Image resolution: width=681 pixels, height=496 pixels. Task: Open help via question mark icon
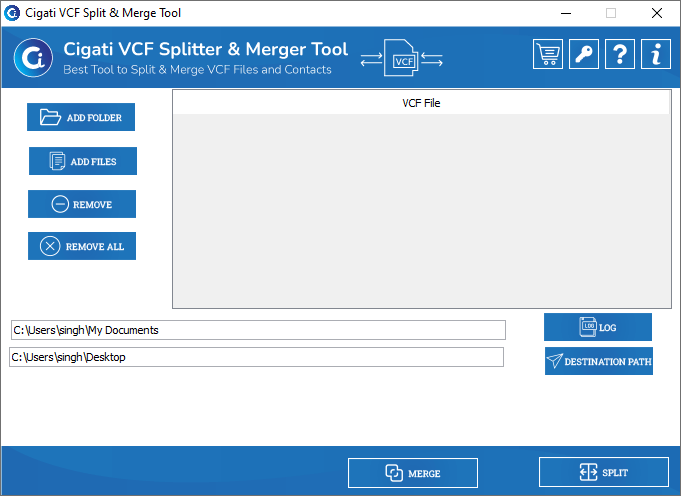(x=620, y=54)
